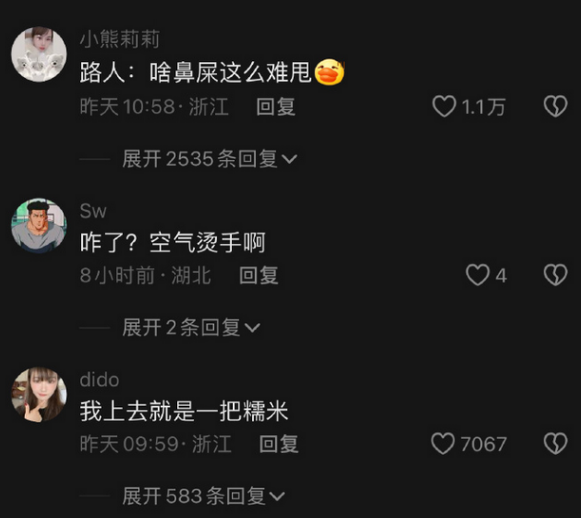The width and height of the screenshot is (581, 518).
Task: Like Sw's comment with the heart icon
Action: click(478, 275)
